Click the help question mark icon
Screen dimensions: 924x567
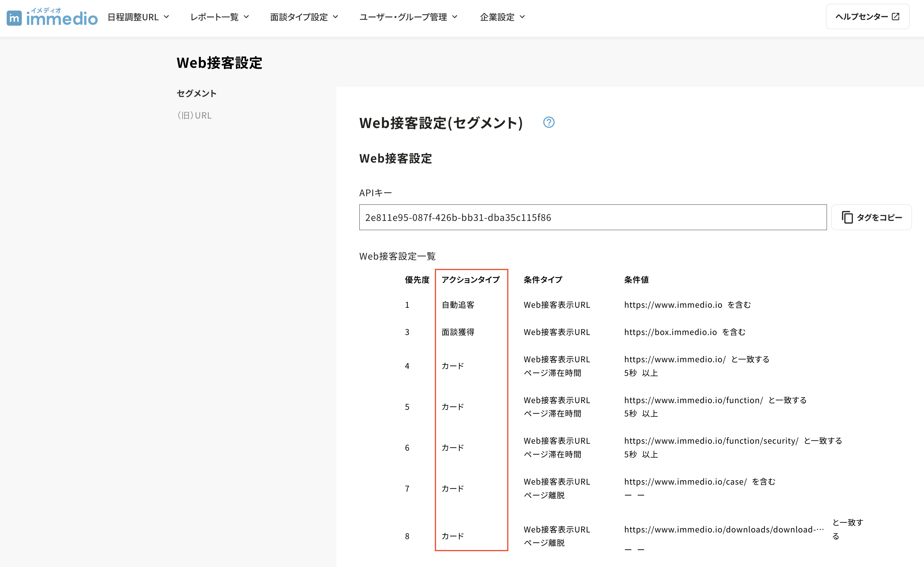pos(548,122)
